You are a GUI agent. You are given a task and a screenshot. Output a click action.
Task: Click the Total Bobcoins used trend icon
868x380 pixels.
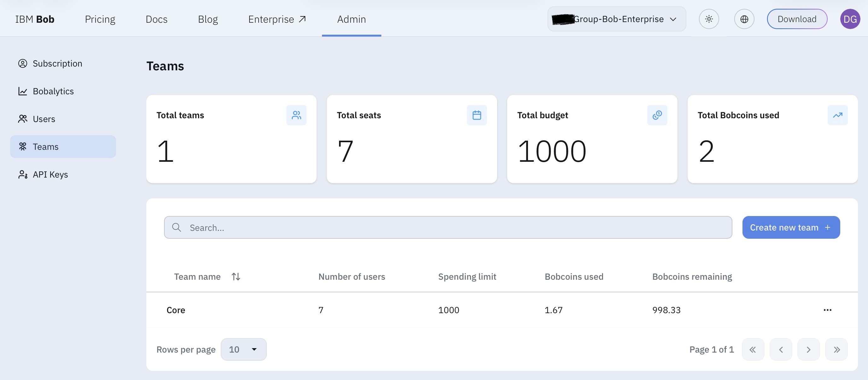point(837,115)
